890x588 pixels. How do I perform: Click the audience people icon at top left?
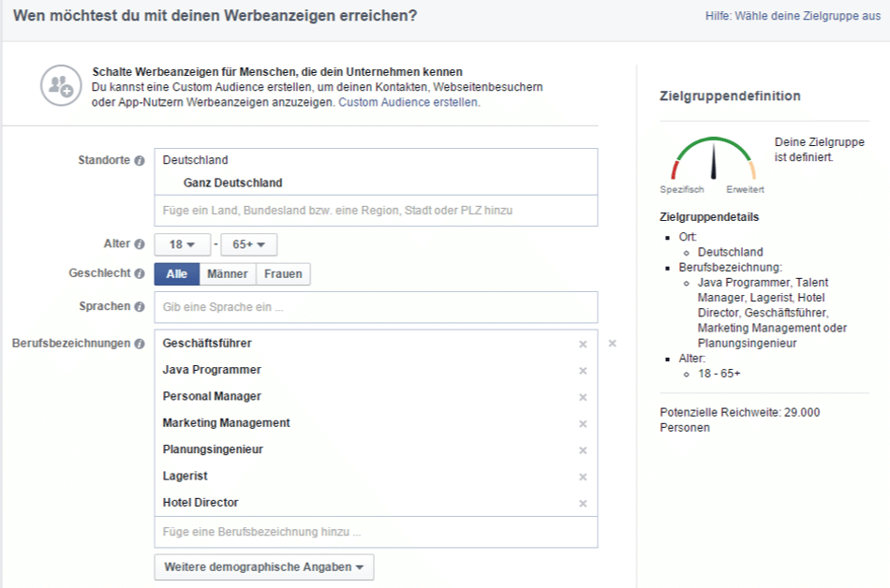tap(61, 84)
